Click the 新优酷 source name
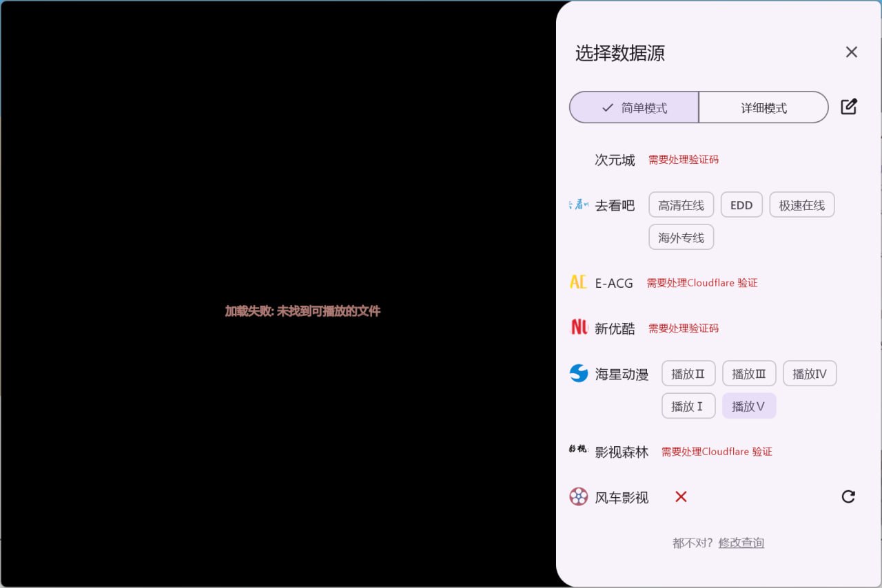Image resolution: width=882 pixels, height=588 pixels. (615, 328)
